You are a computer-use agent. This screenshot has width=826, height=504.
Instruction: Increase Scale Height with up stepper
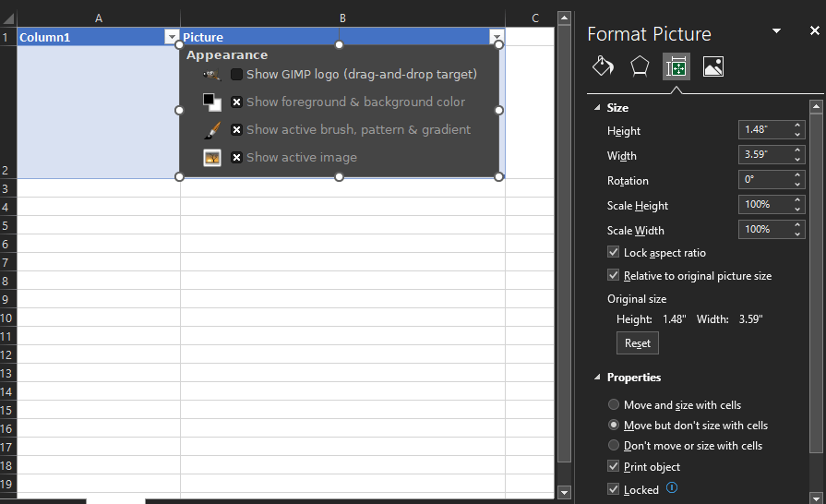(x=797, y=199)
